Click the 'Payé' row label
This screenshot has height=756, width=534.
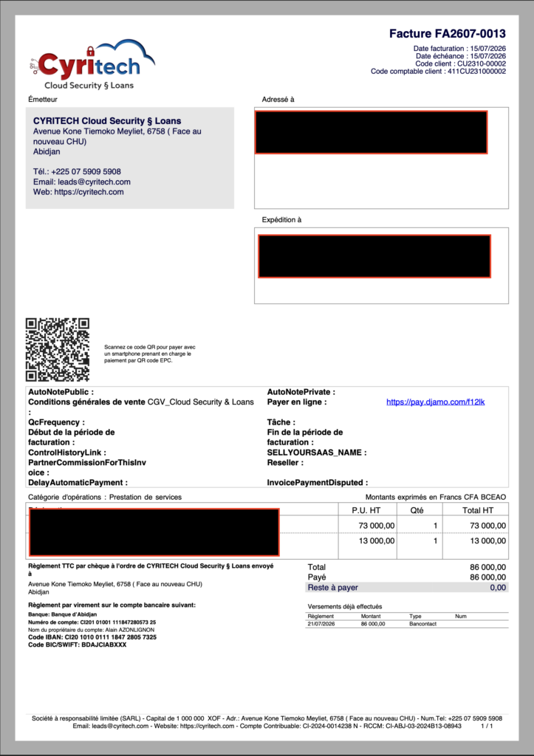[316, 577]
